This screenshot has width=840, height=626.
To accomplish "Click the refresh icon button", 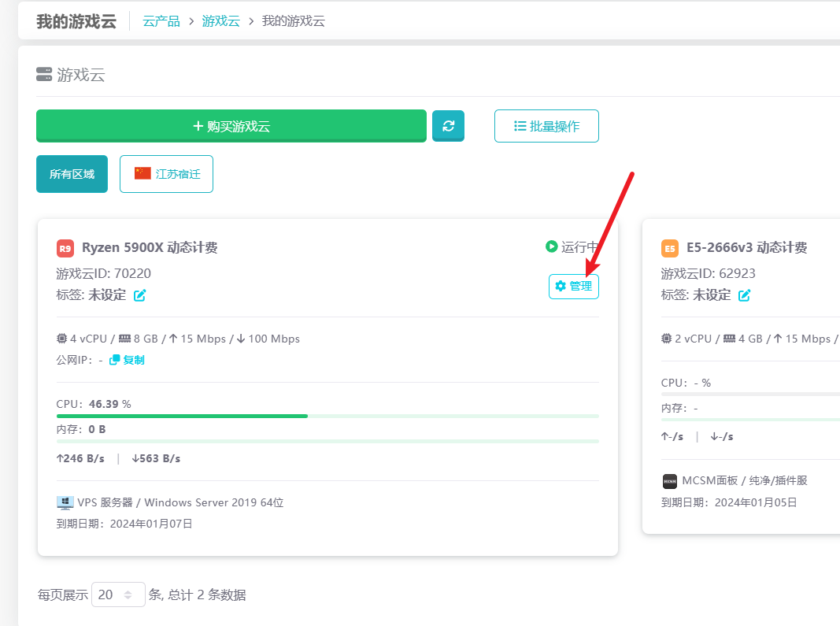I will click(x=448, y=126).
